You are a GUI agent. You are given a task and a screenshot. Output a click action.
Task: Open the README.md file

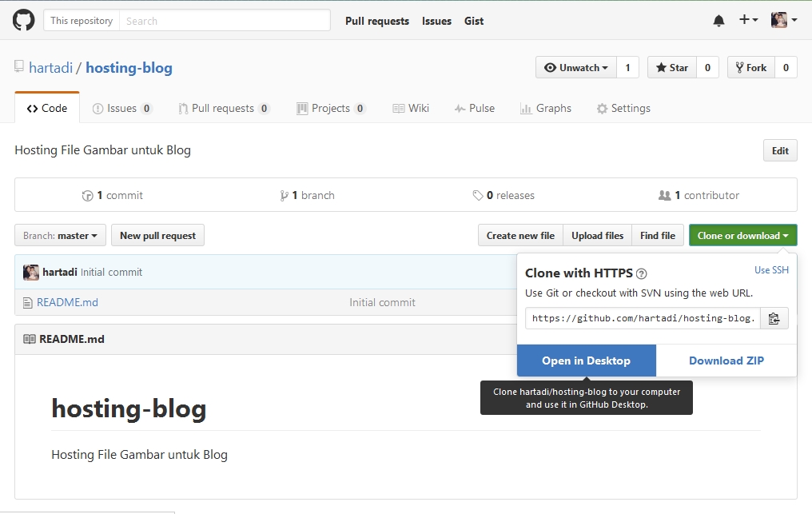pos(67,303)
